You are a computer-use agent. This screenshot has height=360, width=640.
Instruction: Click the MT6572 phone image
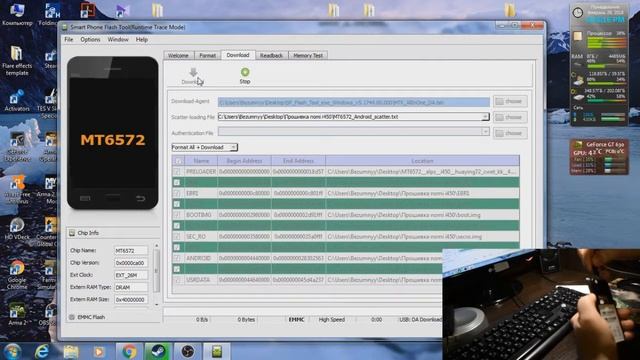(113, 133)
